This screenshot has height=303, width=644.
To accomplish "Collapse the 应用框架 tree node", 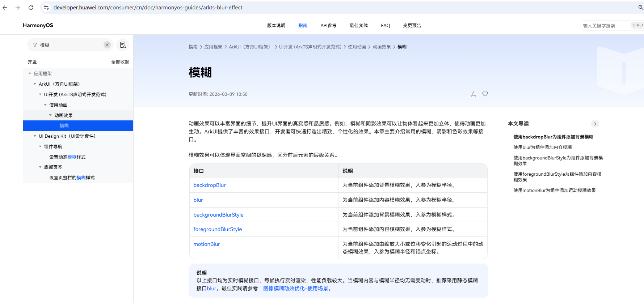I will pos(30,73).
